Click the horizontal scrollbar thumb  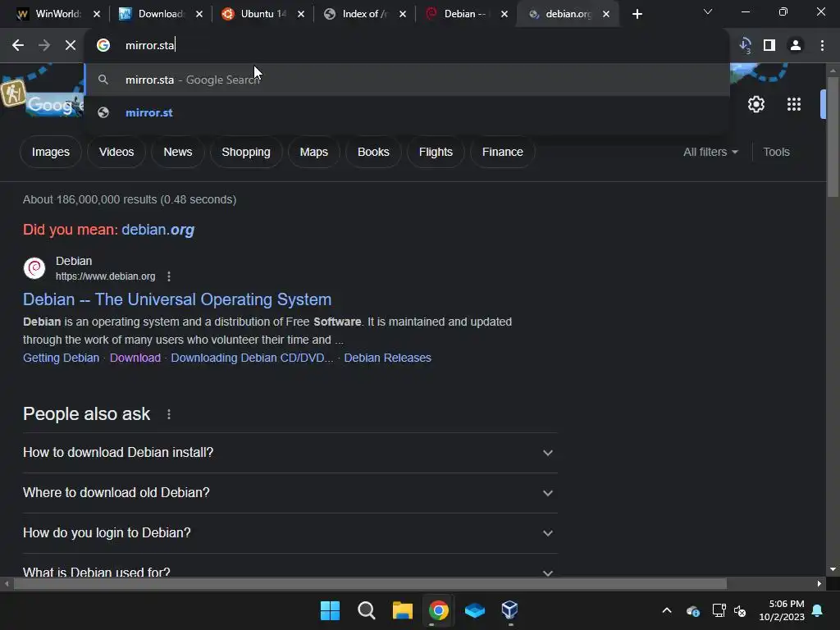(x=370, y=584)
